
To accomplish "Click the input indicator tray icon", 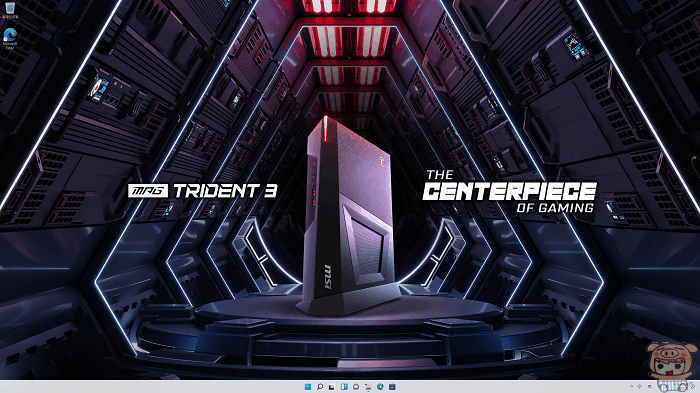I will tap(650, 386).
